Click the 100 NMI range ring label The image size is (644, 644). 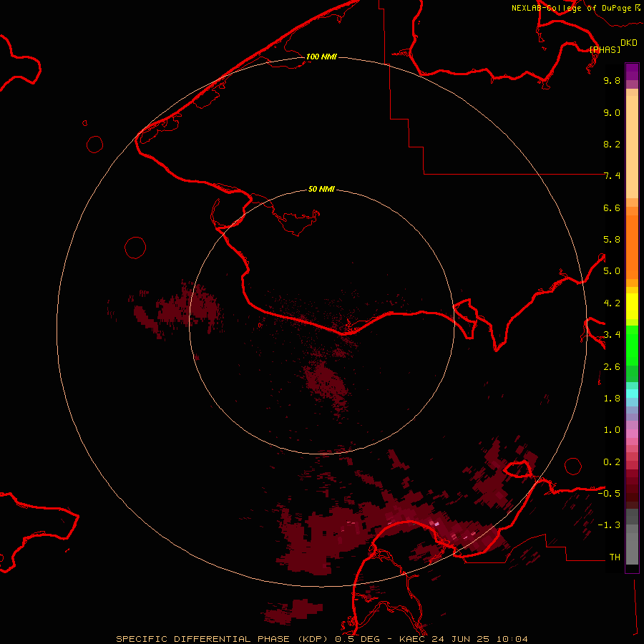click(321, 57)
